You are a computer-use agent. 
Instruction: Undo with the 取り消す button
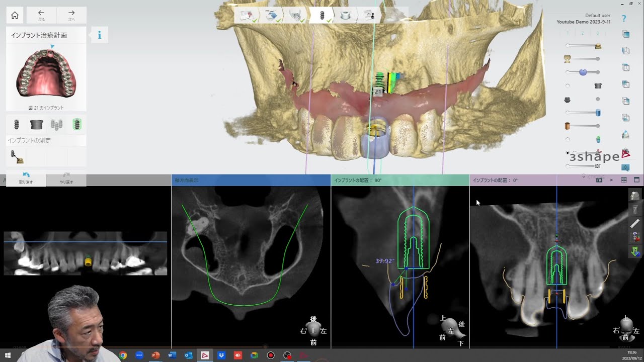[x=26, y=178]
